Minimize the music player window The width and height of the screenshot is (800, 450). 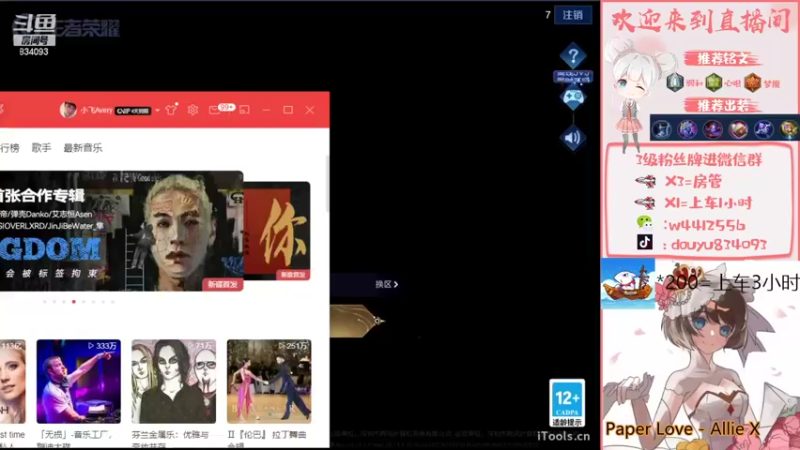coord(266,110)
